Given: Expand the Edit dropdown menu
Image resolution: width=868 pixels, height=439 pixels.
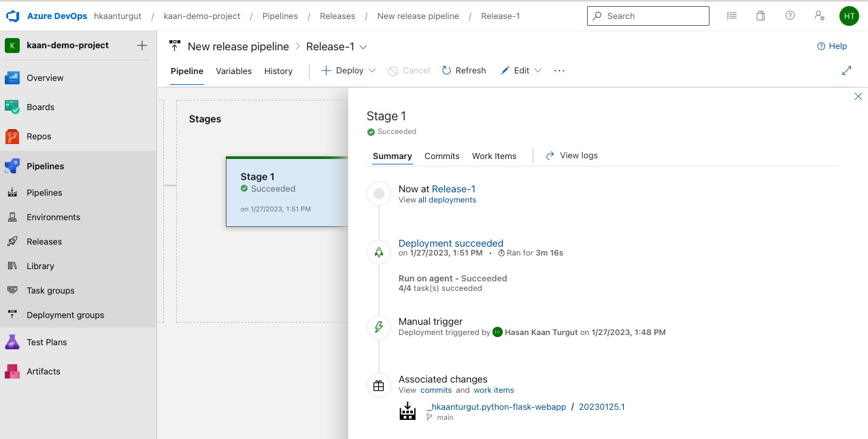Looking at the screenshot, I should click(x=538, y=71).
